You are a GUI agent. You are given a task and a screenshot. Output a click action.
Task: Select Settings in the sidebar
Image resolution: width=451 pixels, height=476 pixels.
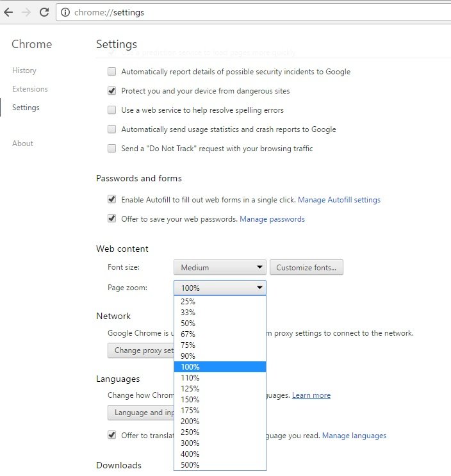[26, 108]
